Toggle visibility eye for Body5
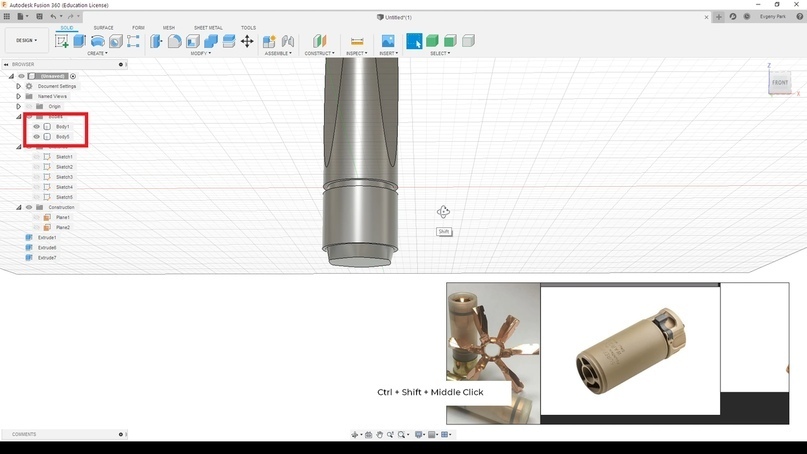This screenshot has width=807, height=454. 37,137
